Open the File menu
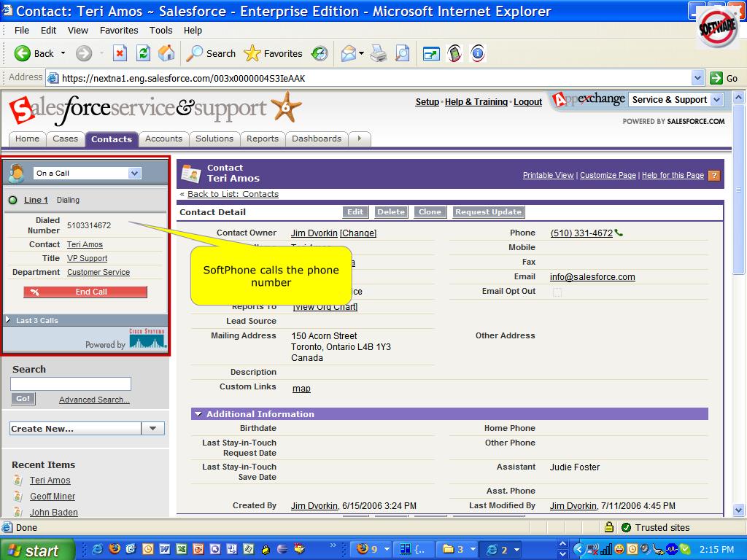This screenshot has height=560, width=747. (x=21, y=30)
